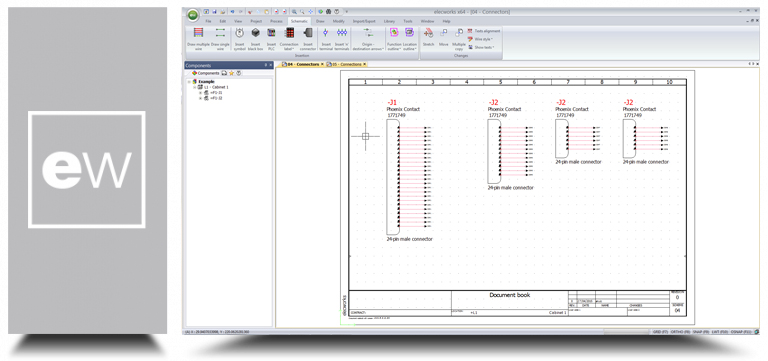This screenshot has width=768, height=361.
Task: Click the Insert PLC icon
Action: coord(271,39)
